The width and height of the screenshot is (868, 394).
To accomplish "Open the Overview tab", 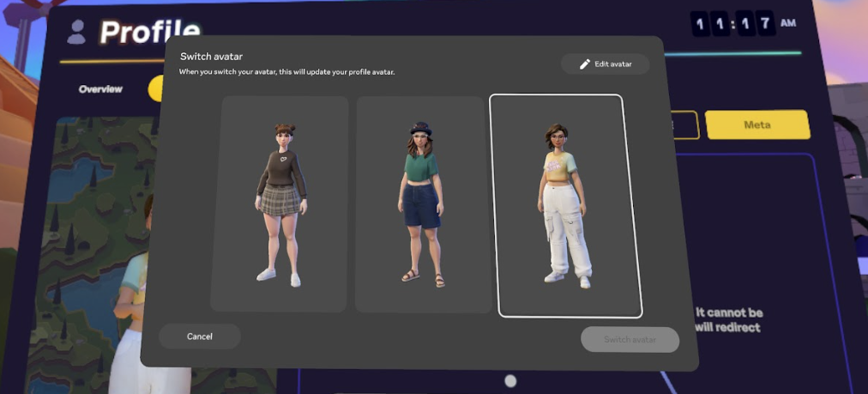I will point(100,89).
